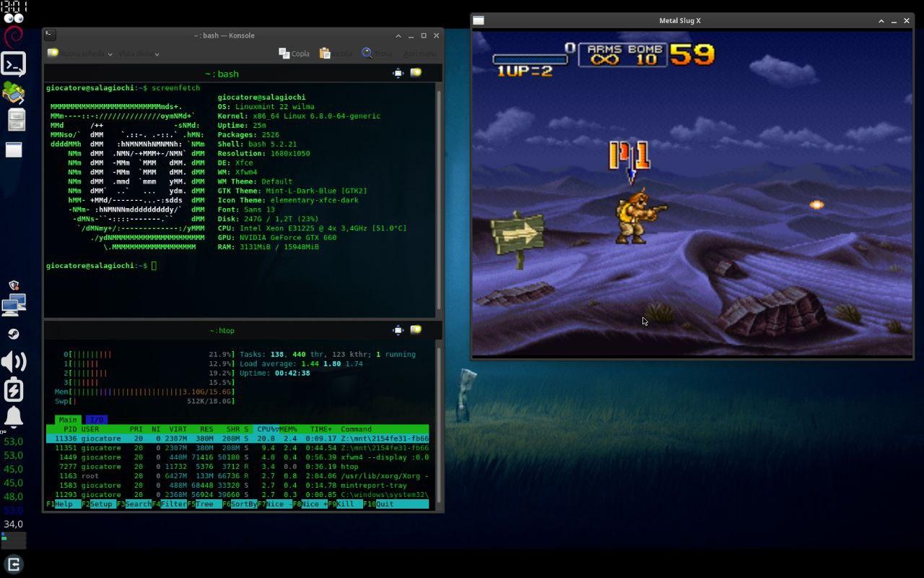Expand the Nuova scheda dropdown arrow
The width and height of the screenshot is (924, 578).
[110, 54]
